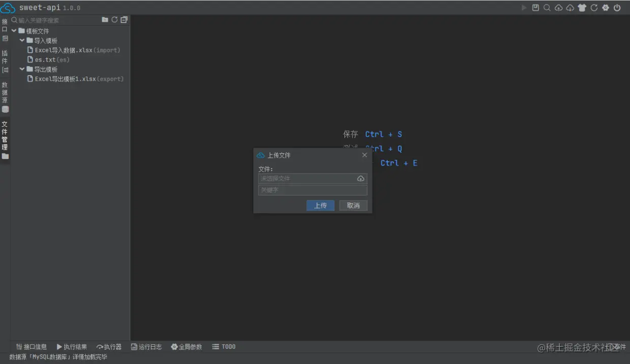The image size is (630, 364).
Task: Click the 取消 button
Action: tap(353, 205)
